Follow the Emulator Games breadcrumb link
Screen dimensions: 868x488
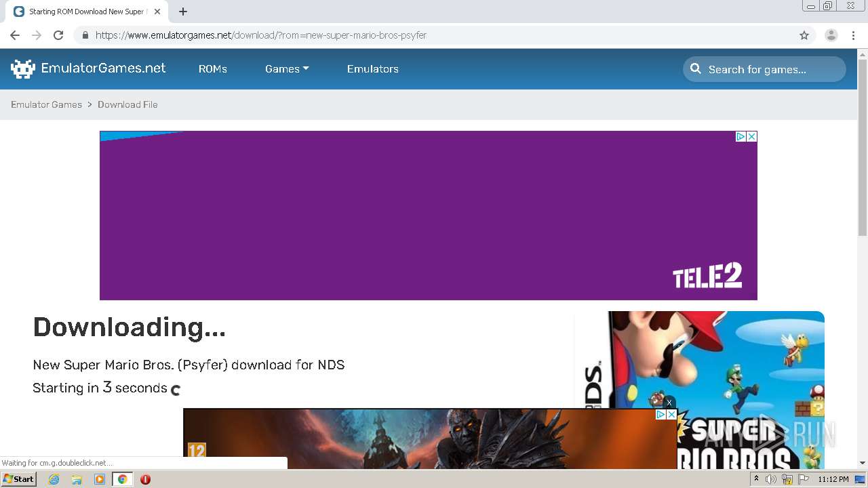46,104
